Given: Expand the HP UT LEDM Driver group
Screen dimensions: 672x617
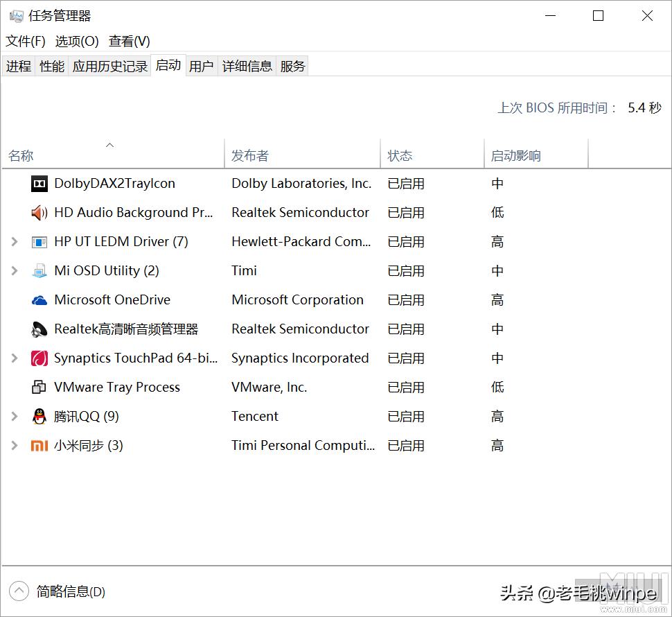Looking at the screenshot, I should coord(15,242).
